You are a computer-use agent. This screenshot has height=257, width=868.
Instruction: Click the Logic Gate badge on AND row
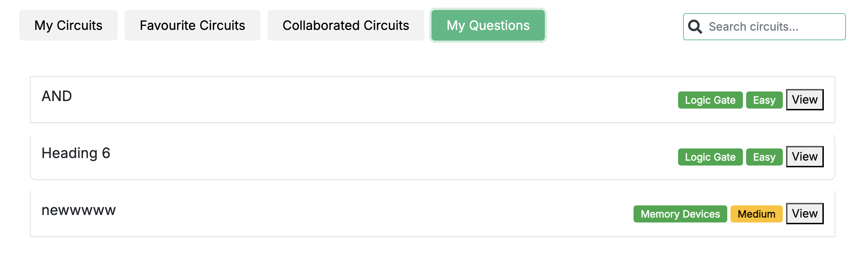[710, 100]
